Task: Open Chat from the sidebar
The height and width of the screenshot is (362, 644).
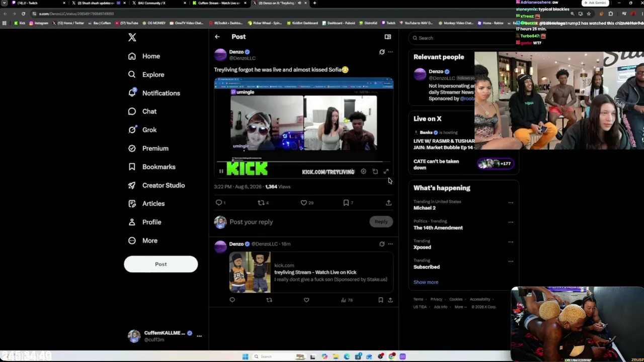Action: pyautogui.click(x=142, y=112)
